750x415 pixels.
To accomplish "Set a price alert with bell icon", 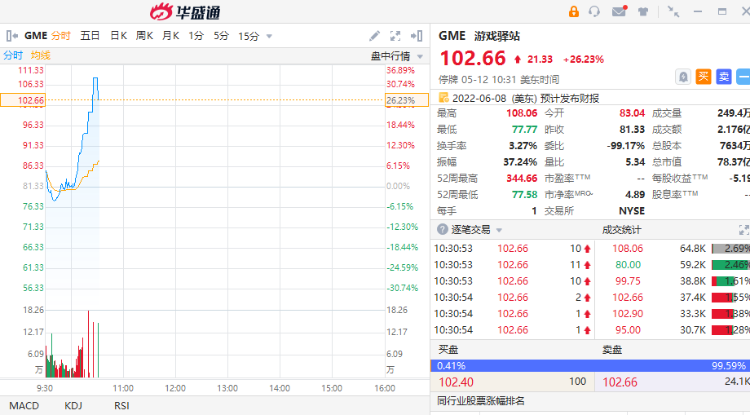I will (x=682, y=76).
